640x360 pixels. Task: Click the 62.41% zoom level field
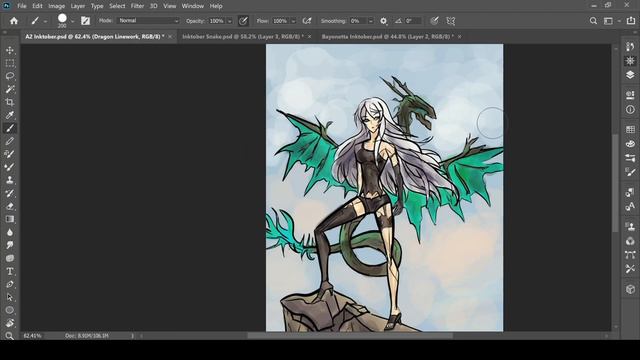pyautogui.click(x=33, y=336)
